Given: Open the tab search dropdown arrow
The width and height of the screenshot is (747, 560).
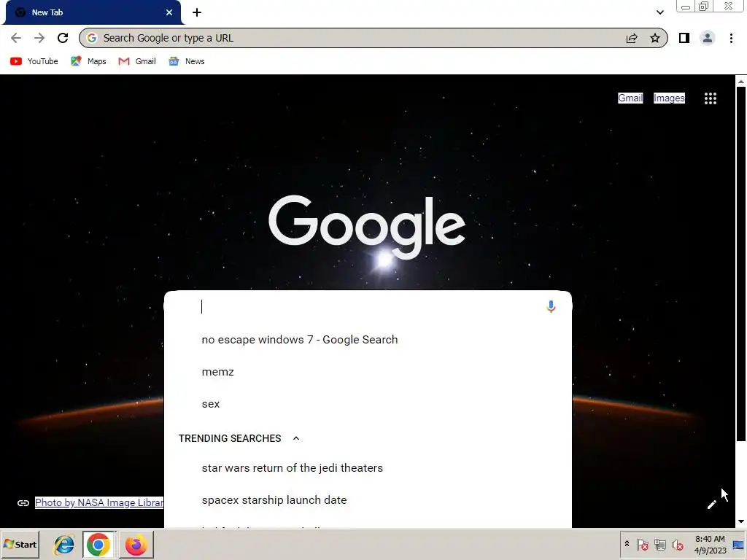Looking at the screenshot, I should tap(659, 12).
